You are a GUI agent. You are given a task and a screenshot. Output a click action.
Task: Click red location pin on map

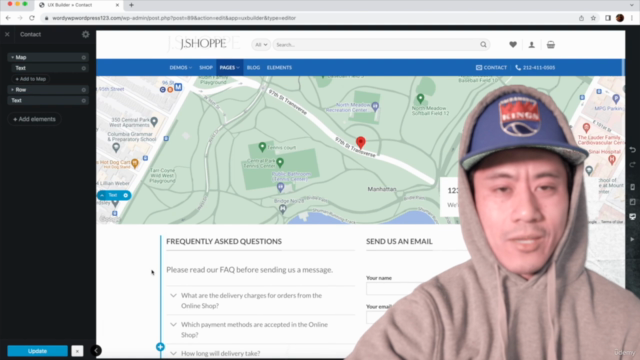[x=360, y=142]
